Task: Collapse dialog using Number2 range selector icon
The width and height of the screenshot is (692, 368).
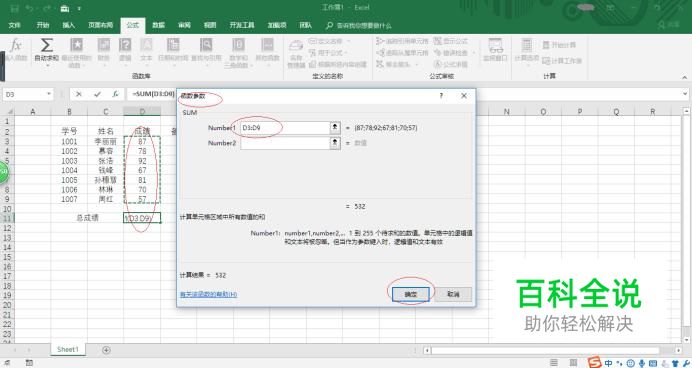Action: [x=335, y=143]
